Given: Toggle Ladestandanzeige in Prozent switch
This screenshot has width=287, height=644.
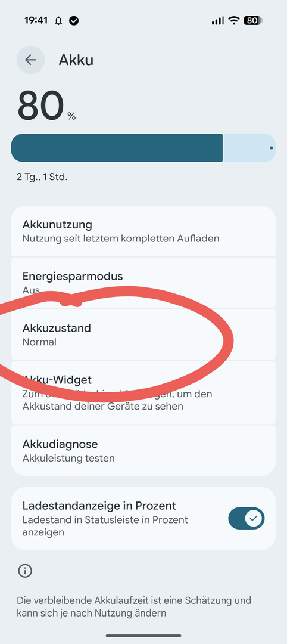Looking at the screenshot, I should [x=247, y=518].
